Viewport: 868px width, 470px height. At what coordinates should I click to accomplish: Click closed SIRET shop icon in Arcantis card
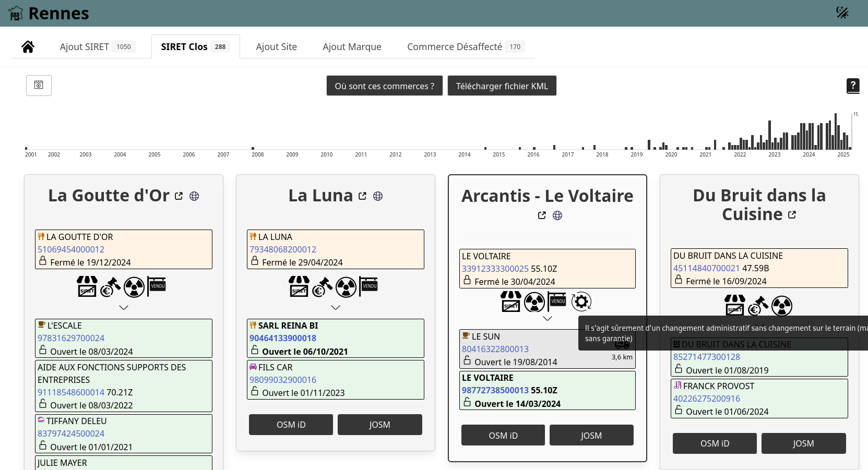point(511,302)
